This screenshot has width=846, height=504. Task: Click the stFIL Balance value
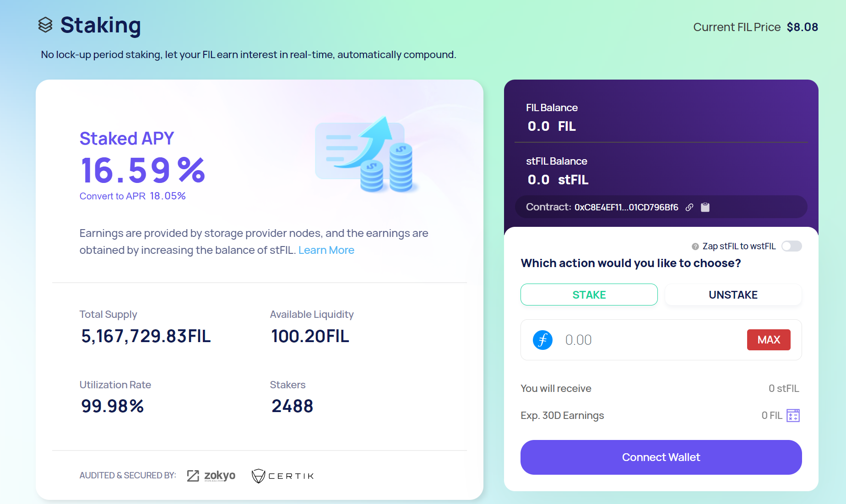[x=558, y=179]
